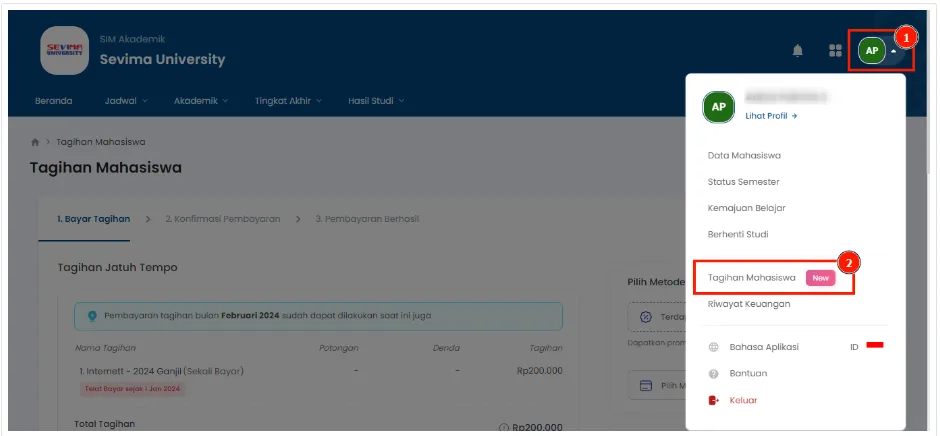The width and height of the screenshot is (940, 436).
Task: Expand the Akademik menu
Action: (201, 101)
